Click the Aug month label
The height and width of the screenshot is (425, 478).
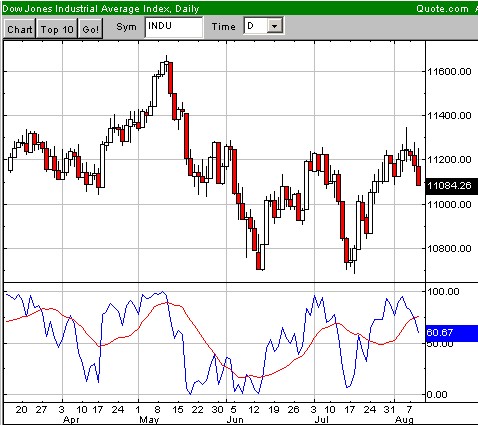point(404,420)
